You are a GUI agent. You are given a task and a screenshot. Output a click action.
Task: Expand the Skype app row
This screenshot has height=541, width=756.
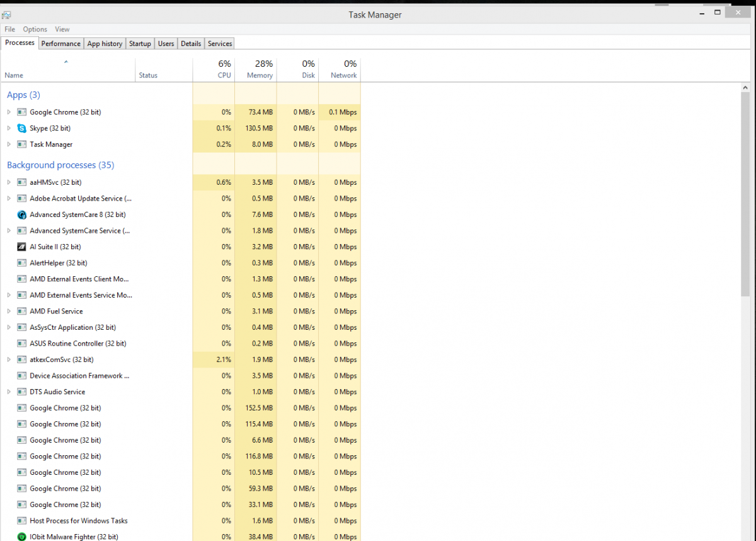9,128
